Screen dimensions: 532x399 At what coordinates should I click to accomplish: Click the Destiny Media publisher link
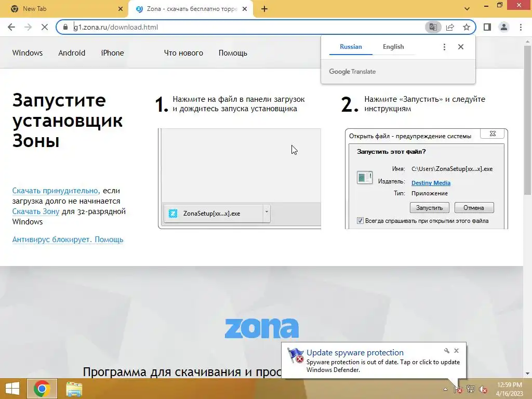(x=431, y=183)
